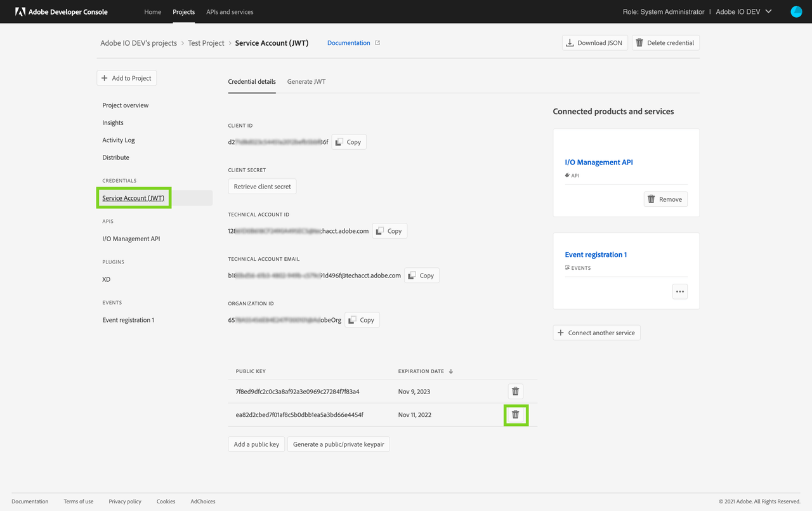Remove the I/O Management API service

[x=665, y=199]
